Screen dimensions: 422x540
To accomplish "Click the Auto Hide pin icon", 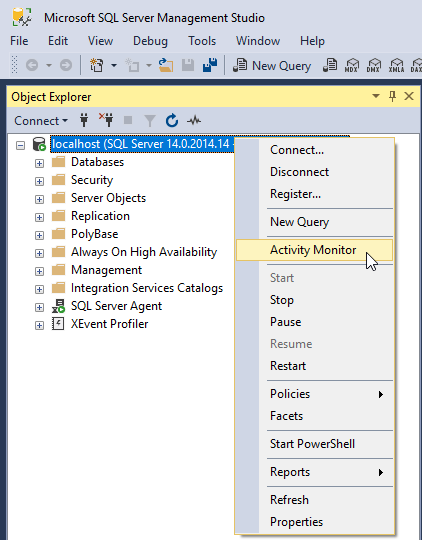I will [392, 96].
